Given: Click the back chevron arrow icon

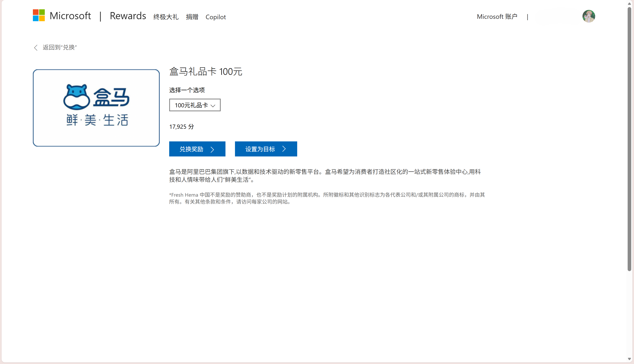Looking at the screenshot, I should (36, 48).
